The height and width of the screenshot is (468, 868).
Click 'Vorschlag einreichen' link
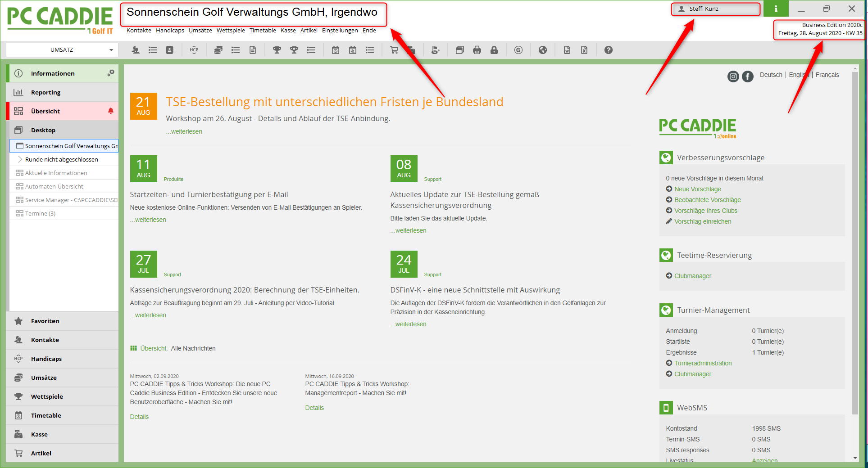point(703,221)
